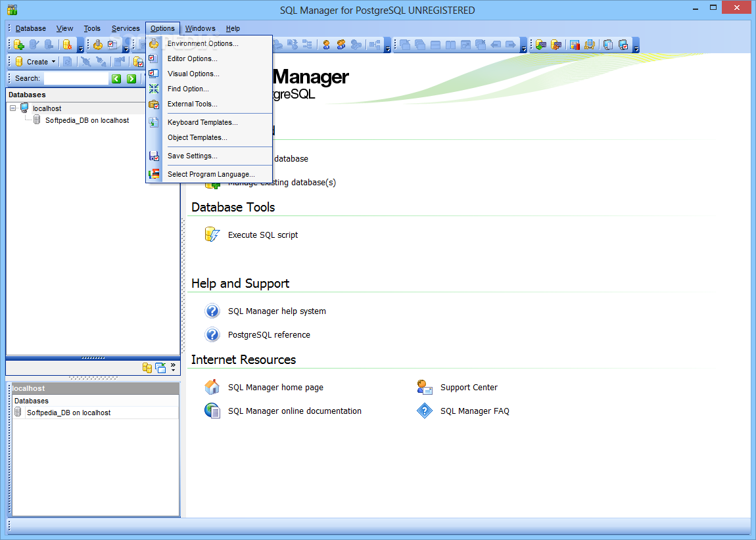This screenshot has width=756, height=540.
Task: Open the Help menu
Action: [x=233, y=28]
